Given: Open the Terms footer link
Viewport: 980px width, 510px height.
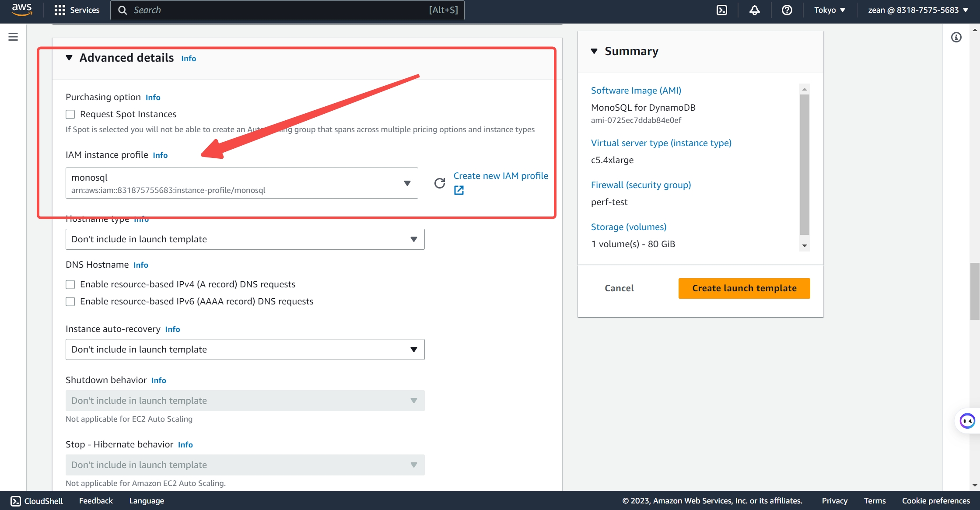Looking at the screenshot, I should [875, 501].
